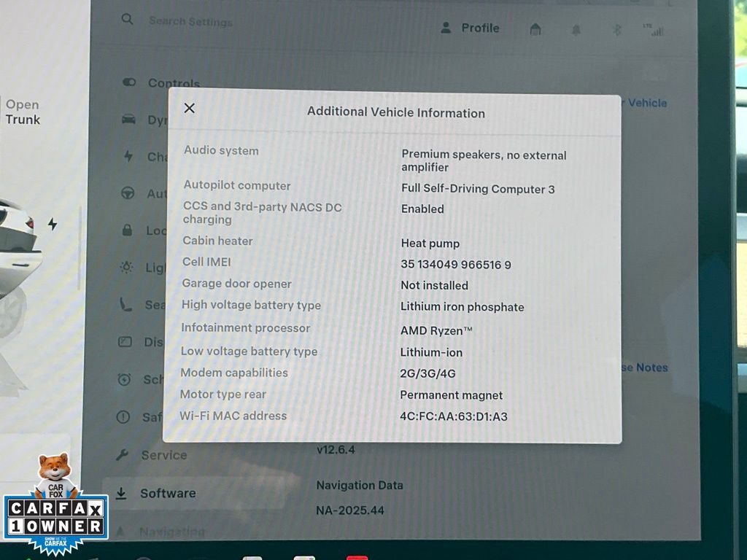Select the Autopilot steering wheel icon
This screenshot has height=560, width=747.
coord(128,193)
